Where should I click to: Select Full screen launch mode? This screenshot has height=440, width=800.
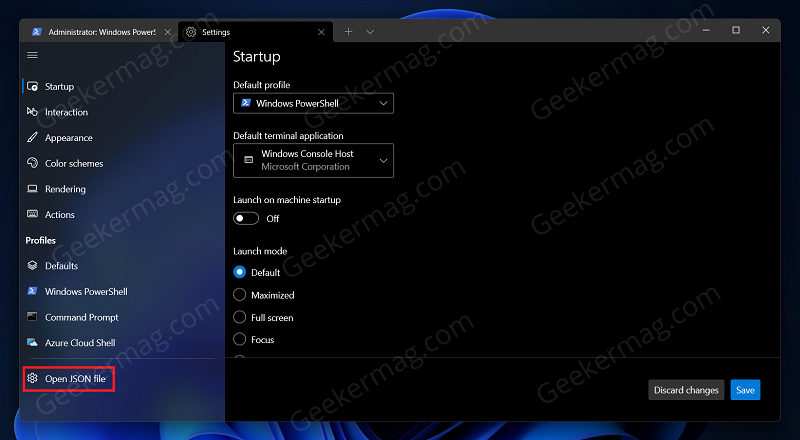pyautogui.click(x=239, y=317)
